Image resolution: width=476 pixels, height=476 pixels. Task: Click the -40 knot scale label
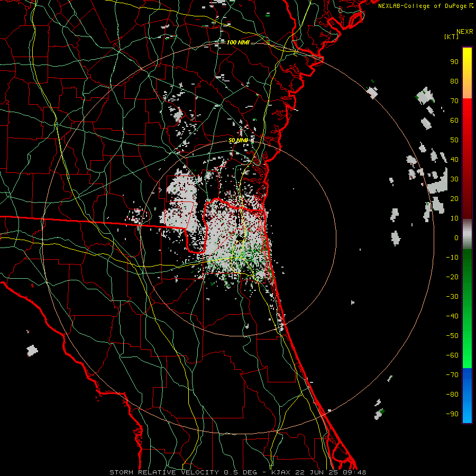click(x=452, y=316)
